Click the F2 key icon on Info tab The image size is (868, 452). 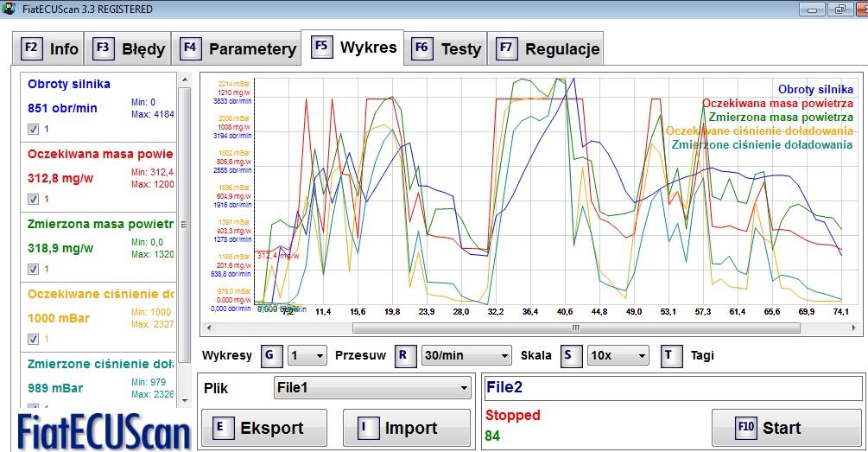[31, 48]
